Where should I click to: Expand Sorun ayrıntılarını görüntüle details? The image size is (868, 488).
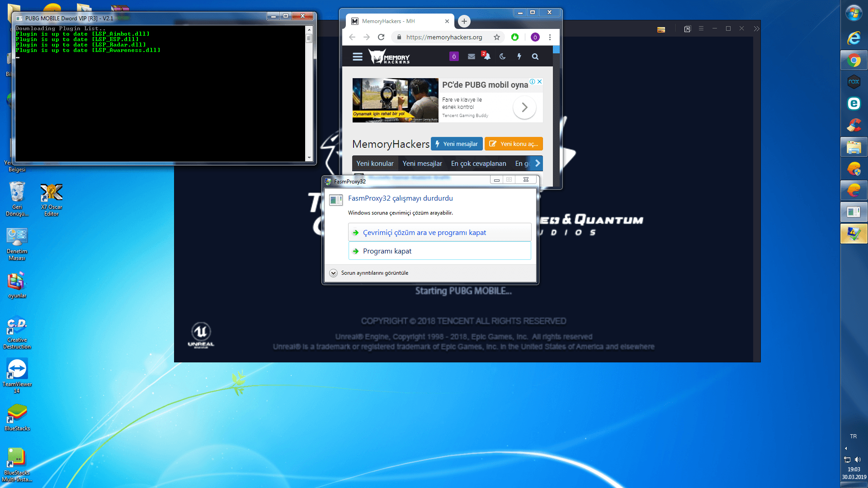coord(370,273)
